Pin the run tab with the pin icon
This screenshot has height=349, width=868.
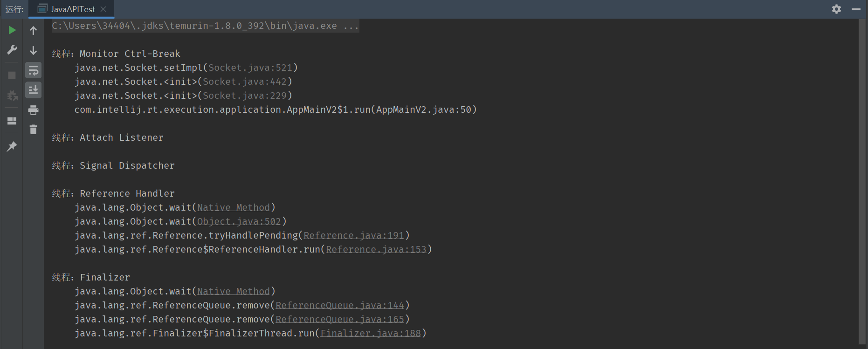click(x=12, y=146)
